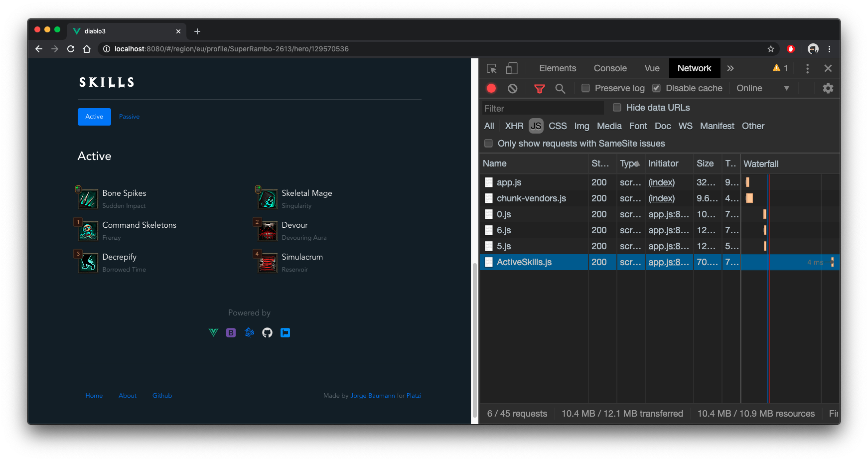
Task: Open the Online throttling dropdown
Action: [x=762, y=88]
